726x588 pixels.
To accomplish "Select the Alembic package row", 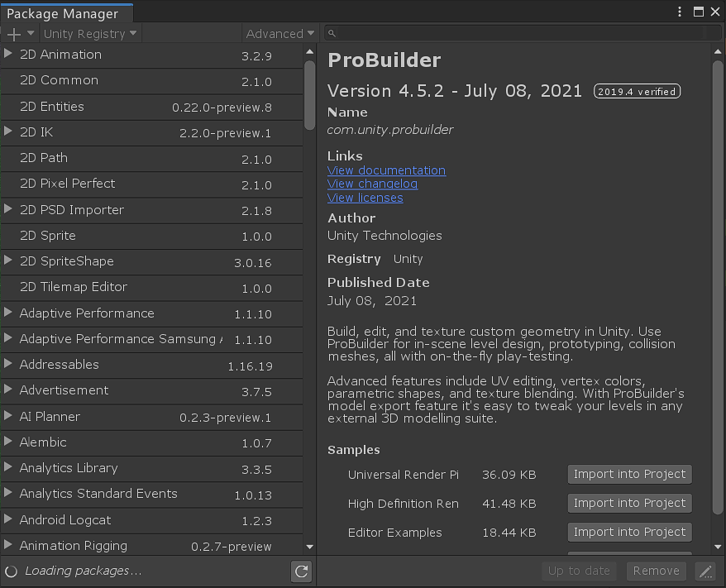I will [x=152, y=443].
